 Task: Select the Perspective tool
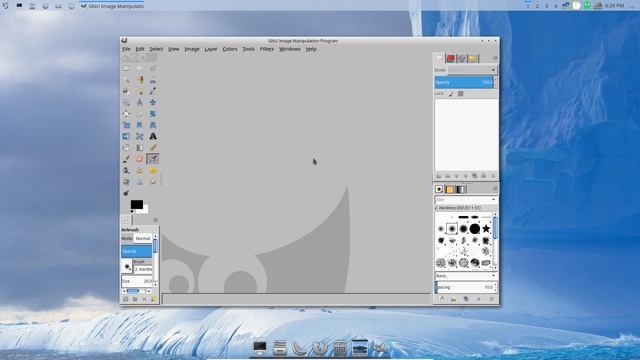153,125
